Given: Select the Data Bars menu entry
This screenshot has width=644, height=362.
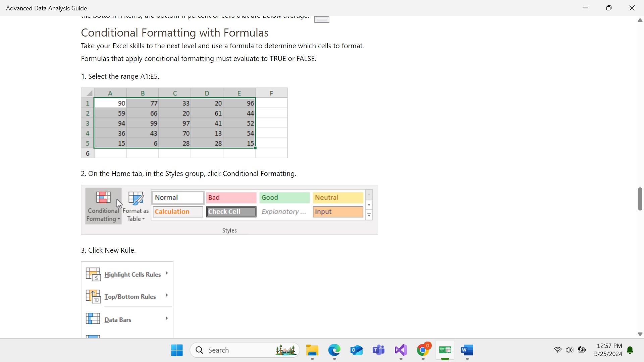Looking at the screenshot, I should click(x=118, y=320).
